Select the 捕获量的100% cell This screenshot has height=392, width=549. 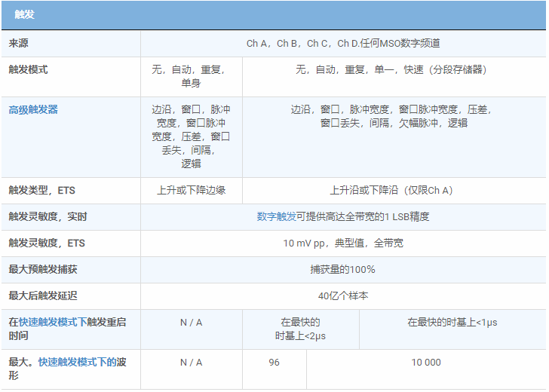pos(343,269)
